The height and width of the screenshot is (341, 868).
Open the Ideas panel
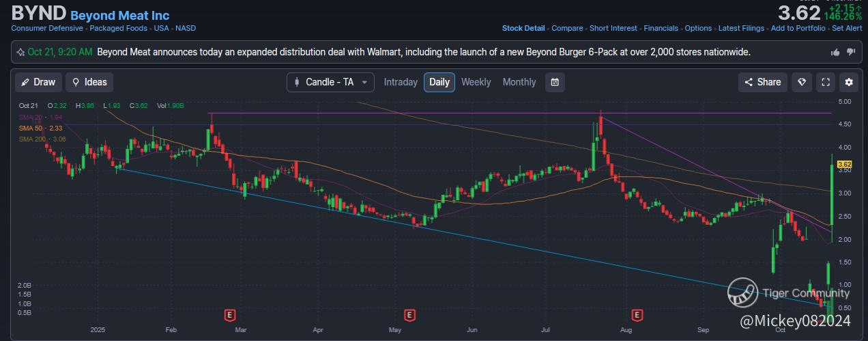(x=89, y=82)
